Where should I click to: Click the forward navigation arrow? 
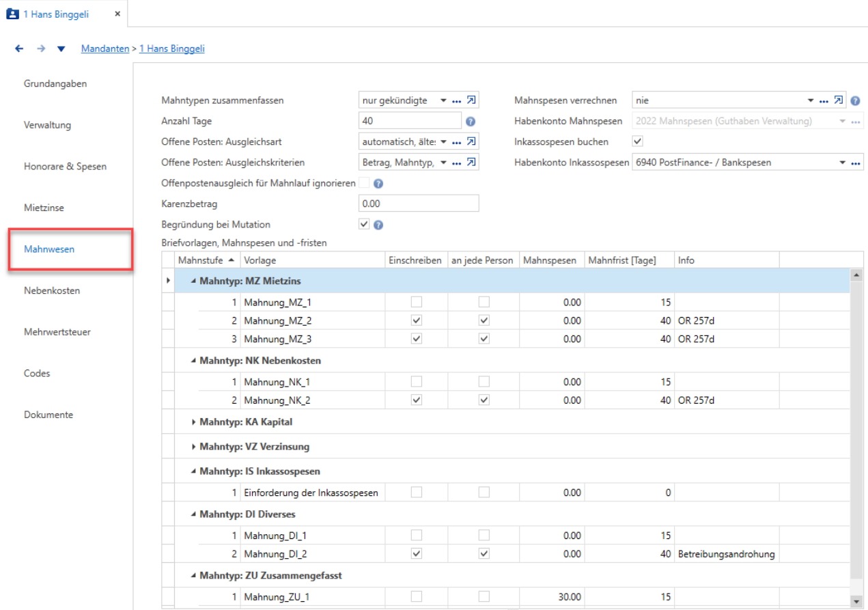pos(41,48)
